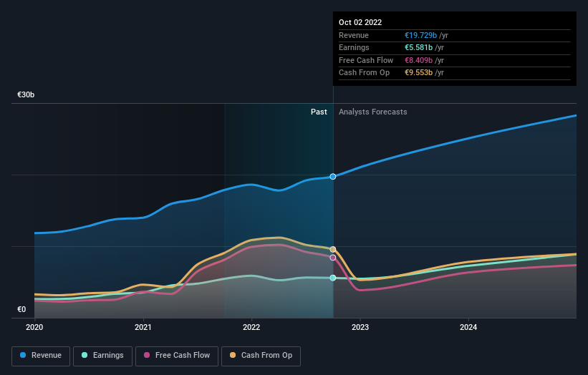
Task: Select the 2020 x-axis label
Action: [x=34, y=327]
